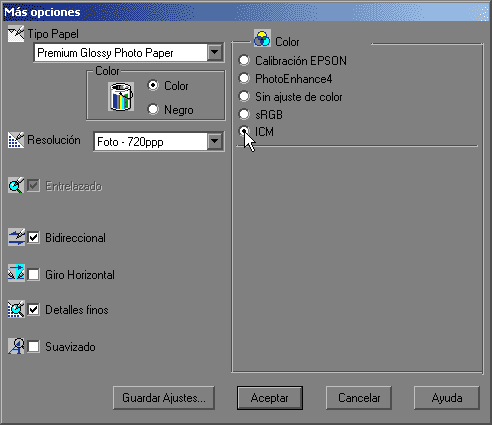Click the Entrelazado magnifier icon

pos(16,185)
